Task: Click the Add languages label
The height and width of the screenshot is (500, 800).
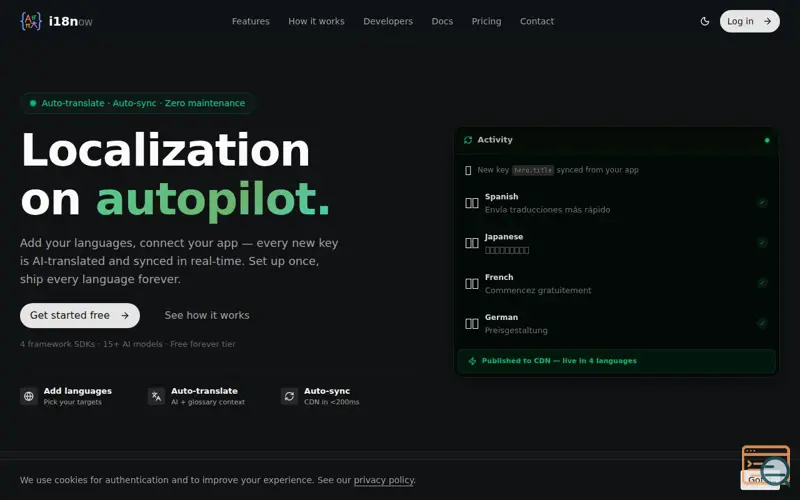Action: [x=78, y=391]
